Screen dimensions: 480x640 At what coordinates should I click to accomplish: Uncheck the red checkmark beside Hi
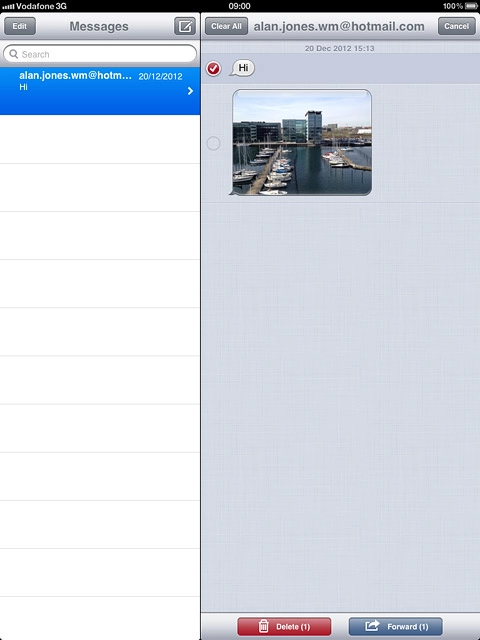pyautogui.click(x=213, y=68)
